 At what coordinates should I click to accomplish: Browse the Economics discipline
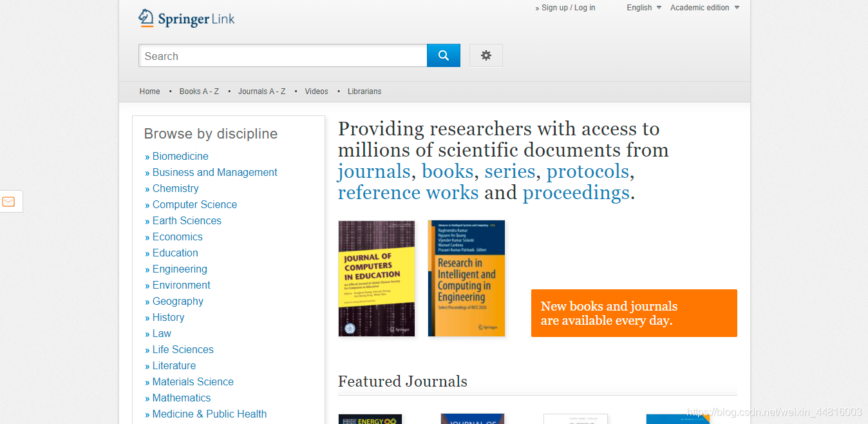click(x=177, y=236)
